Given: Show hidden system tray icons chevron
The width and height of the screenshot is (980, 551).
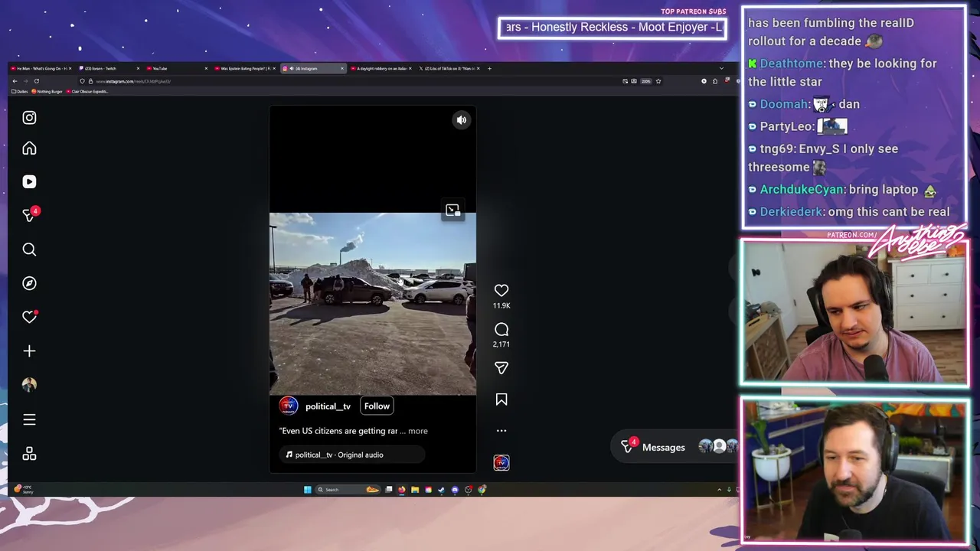Looking at the screenshot, I should [x=719, y=490].
